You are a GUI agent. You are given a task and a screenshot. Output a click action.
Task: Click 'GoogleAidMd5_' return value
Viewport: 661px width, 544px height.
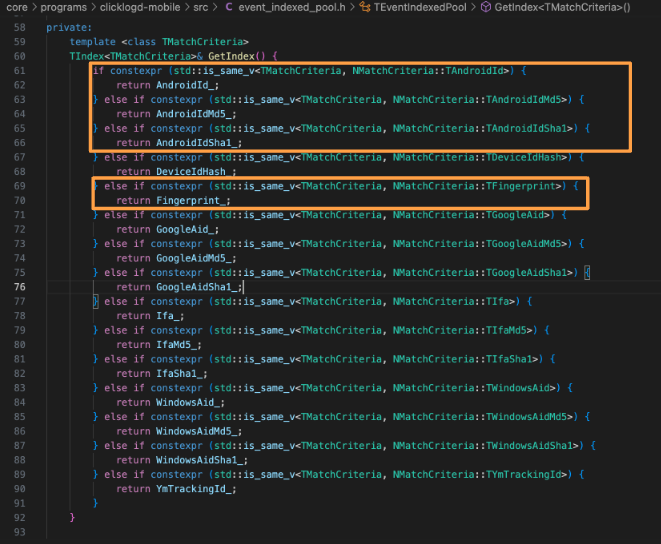(194, 258)
